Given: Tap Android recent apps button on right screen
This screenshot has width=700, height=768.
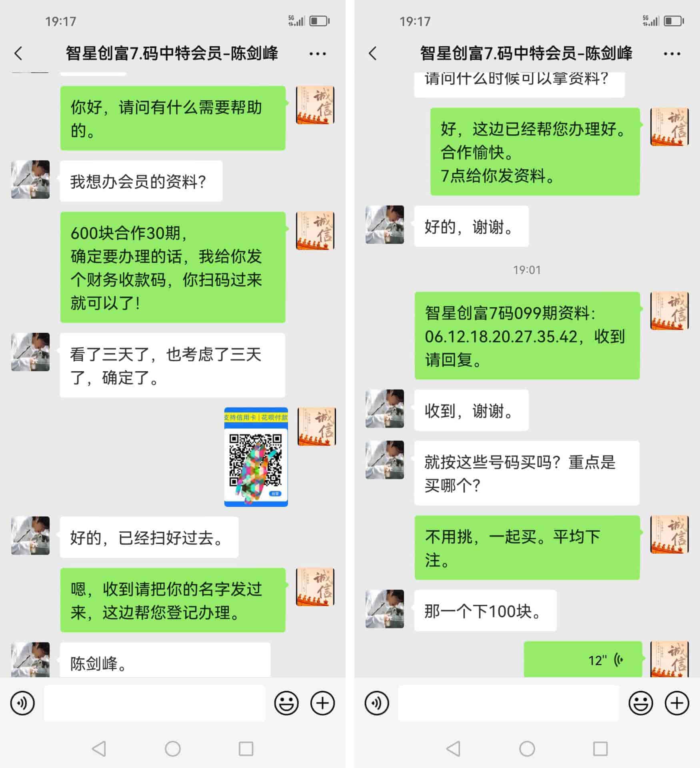Looking at the screenshot, I should coord(600,748).
